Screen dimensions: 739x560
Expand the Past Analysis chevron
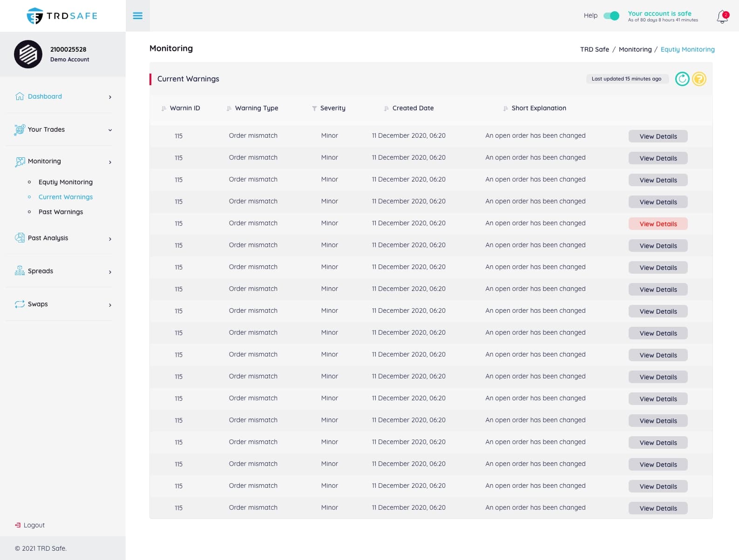point(110,239)
